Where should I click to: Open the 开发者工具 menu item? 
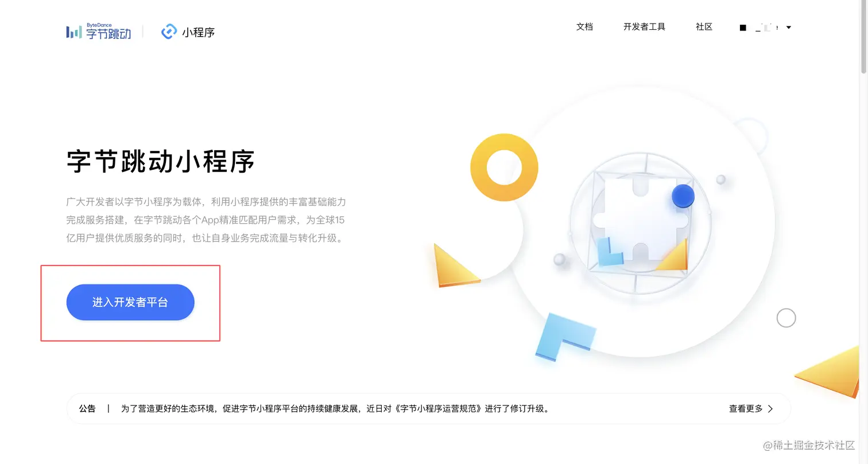tap(644, 27)
